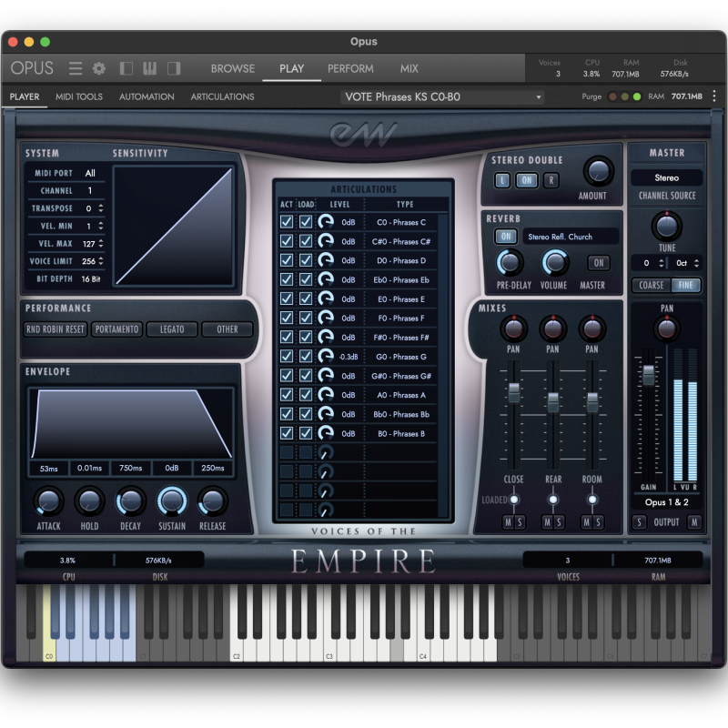Click the envelope attack value 53ms

click(49, 468)
